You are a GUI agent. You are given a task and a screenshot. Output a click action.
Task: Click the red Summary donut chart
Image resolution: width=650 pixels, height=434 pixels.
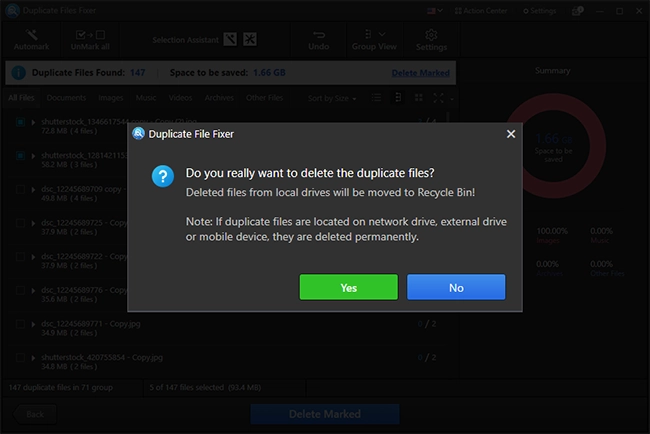point(555,145)
